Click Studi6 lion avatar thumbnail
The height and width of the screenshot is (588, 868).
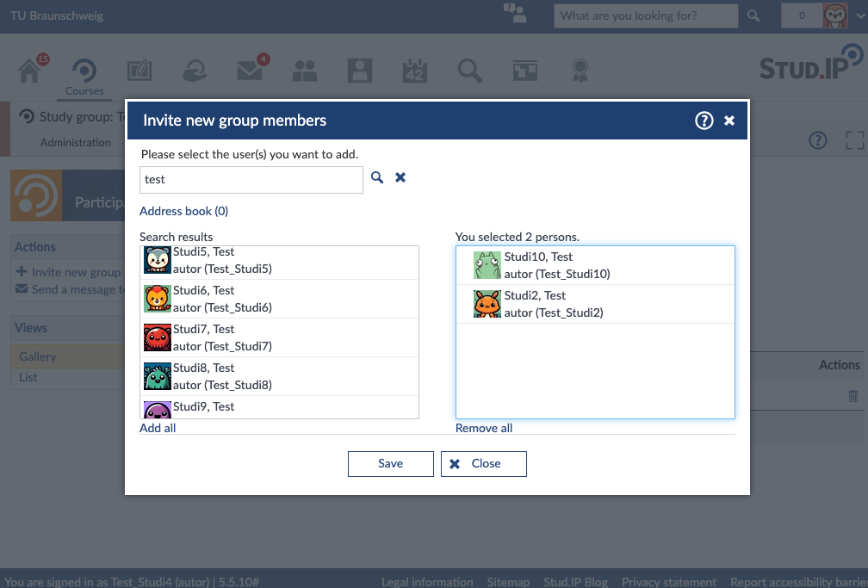point(158,299)
